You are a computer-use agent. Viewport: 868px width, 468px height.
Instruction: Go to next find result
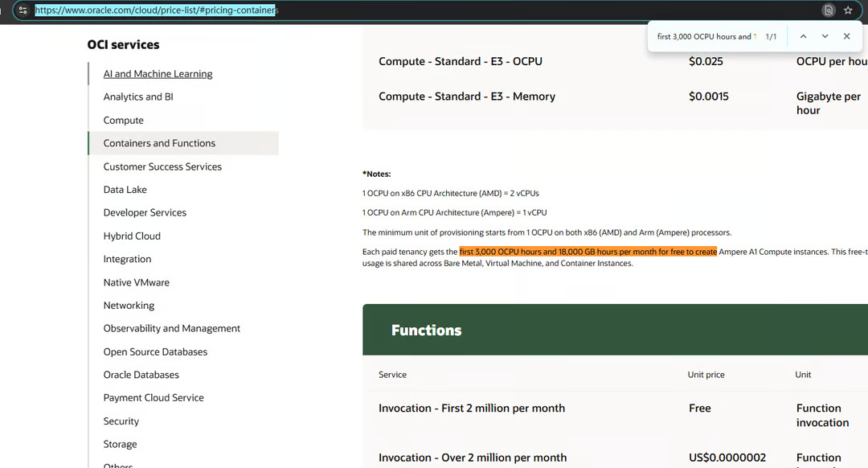tap(825, 36)
